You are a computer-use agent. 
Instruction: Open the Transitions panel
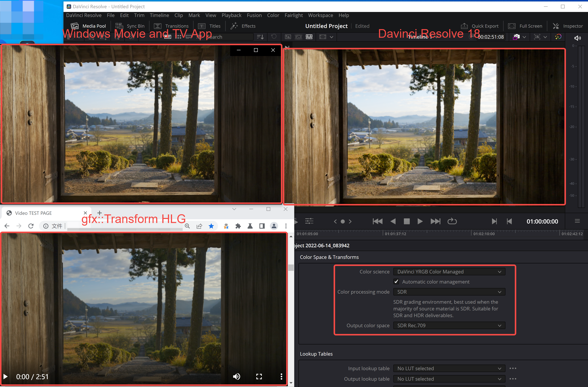171,26
